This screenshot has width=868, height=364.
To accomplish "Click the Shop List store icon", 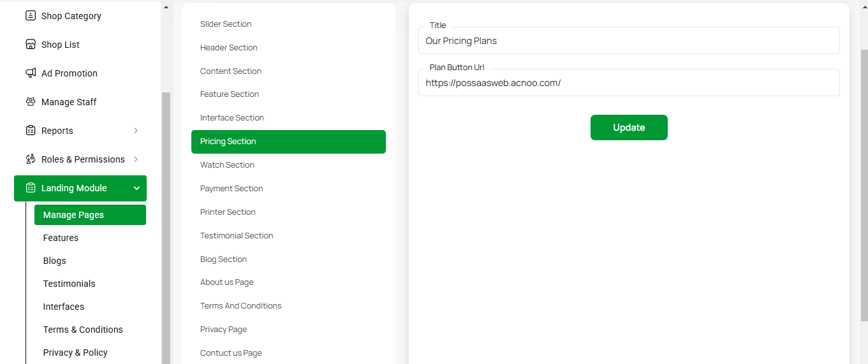I will pos(31,45).
